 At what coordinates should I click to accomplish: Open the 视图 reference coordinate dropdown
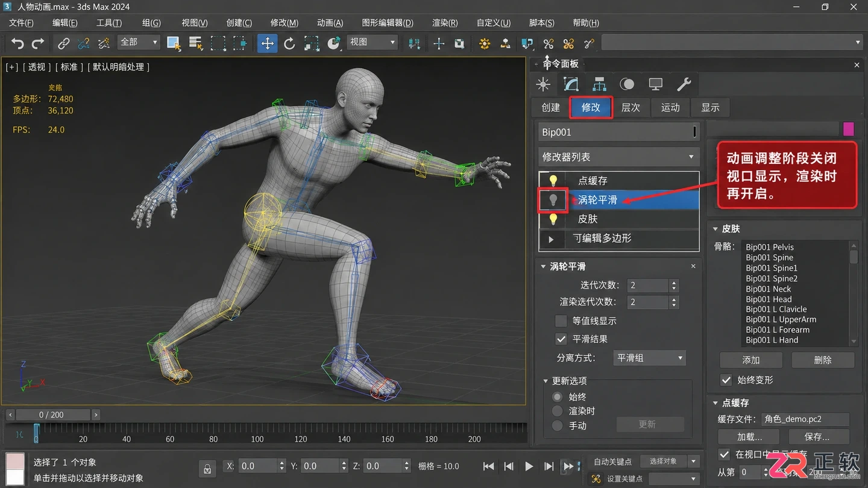[x=372, y=42]
